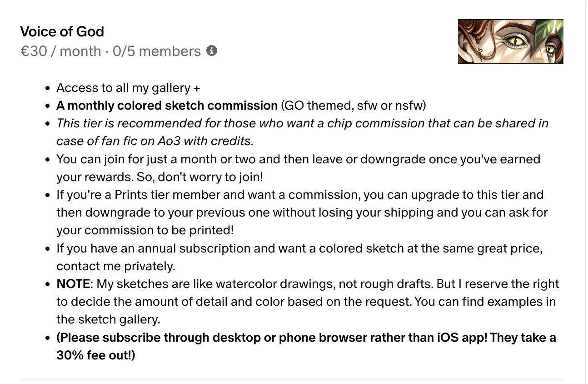Viewport: 588px width, 384px height.
Task: Click "your commission to be printed!" text
Action: coord(145,230)
